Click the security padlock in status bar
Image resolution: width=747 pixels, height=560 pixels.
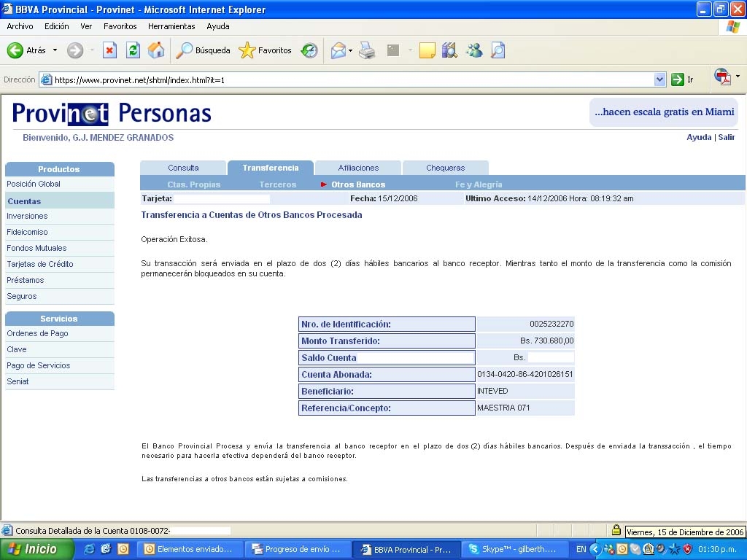[616, 530]
